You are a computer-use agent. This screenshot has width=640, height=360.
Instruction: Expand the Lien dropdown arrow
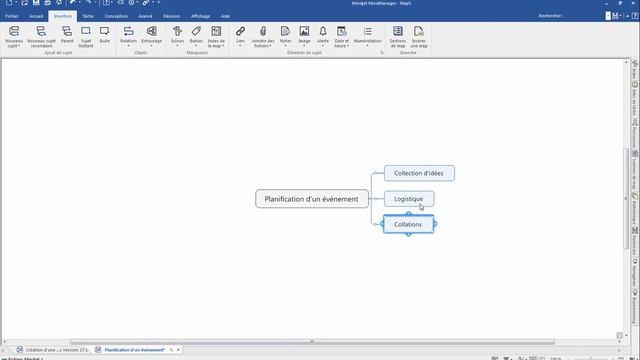(240, 46)
